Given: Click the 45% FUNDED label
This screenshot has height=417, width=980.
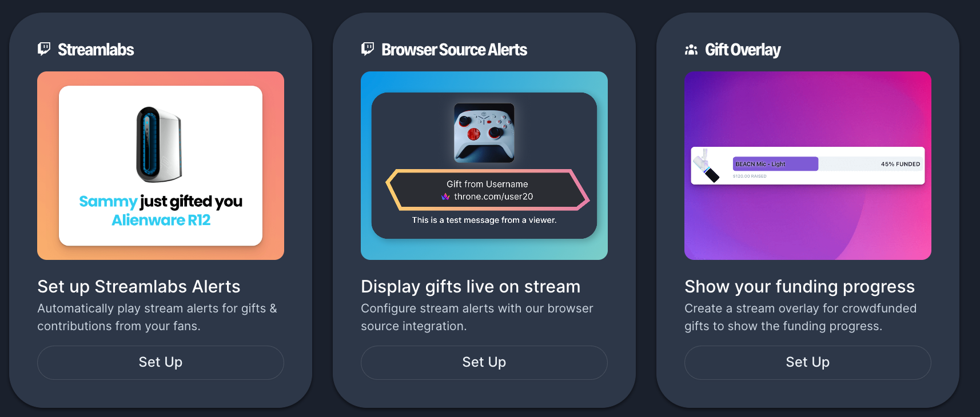Looking at the screenshot, I should [x=901, y=164].
